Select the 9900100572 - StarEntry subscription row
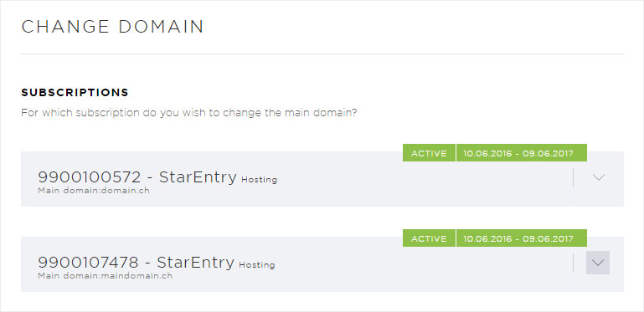The image size is (644, 312). [x=322, y=179]
